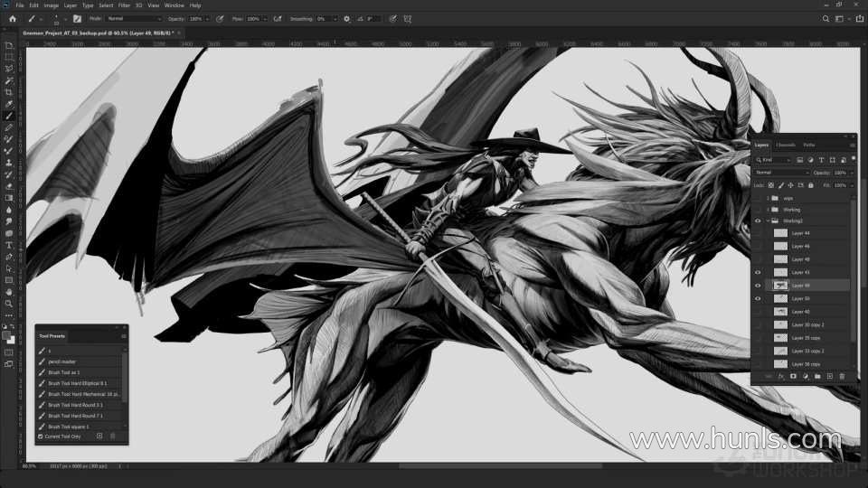Viewport: 868px width, 488px height.
Task: Select the Crop tool
Action: (9, 92)
